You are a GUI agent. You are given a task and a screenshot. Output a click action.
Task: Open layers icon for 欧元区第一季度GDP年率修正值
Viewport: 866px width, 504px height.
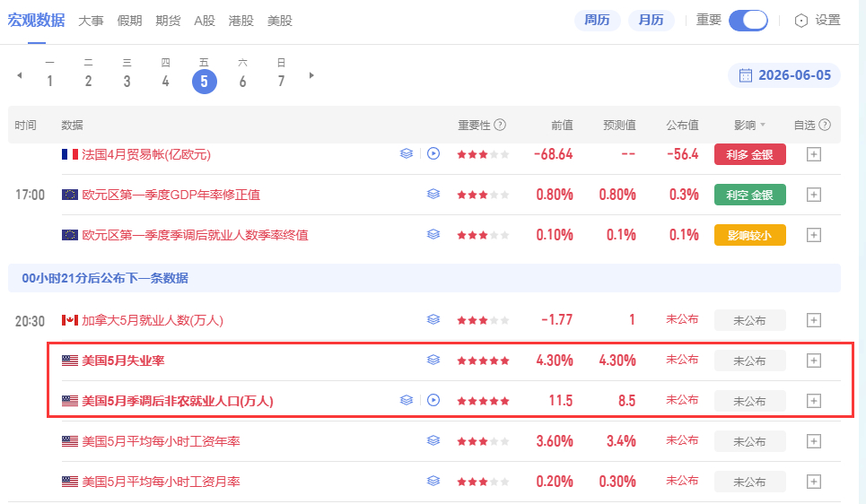[433, 195]
